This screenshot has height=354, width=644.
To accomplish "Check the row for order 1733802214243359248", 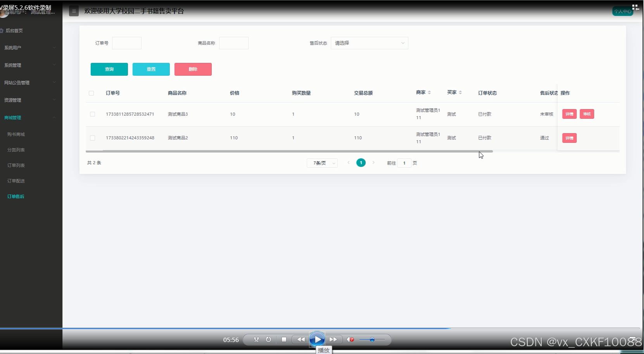I will coord(92,138).
